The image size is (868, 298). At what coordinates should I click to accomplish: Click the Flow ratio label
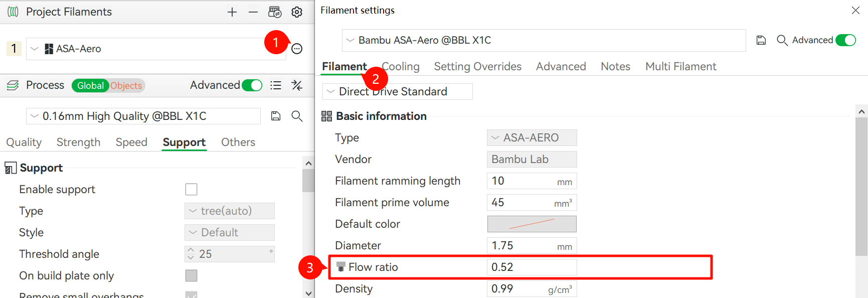[373, 267]
